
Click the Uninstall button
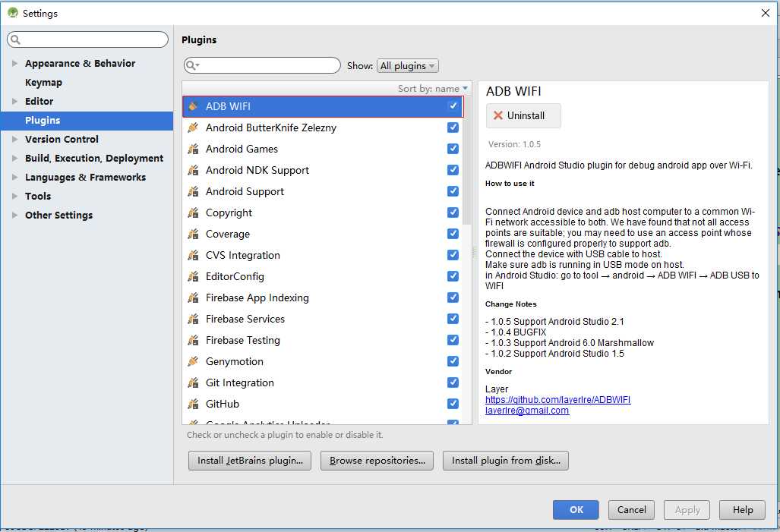click(x=523, y=115)
